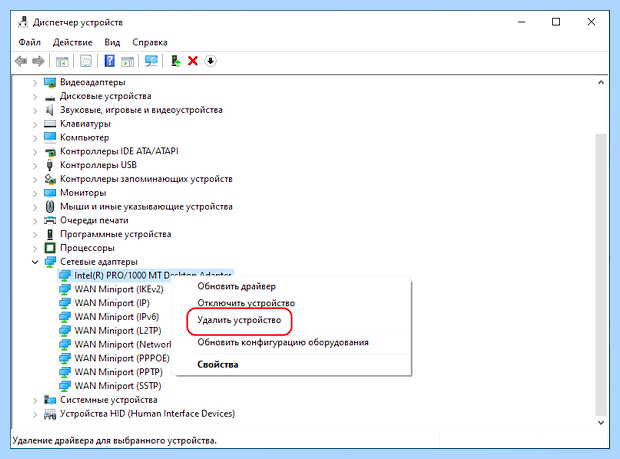The width and height of the screenshot is (620, 459).
Task: Minimize the Диспетчер устройств window
Action: (x=522, y=22)
